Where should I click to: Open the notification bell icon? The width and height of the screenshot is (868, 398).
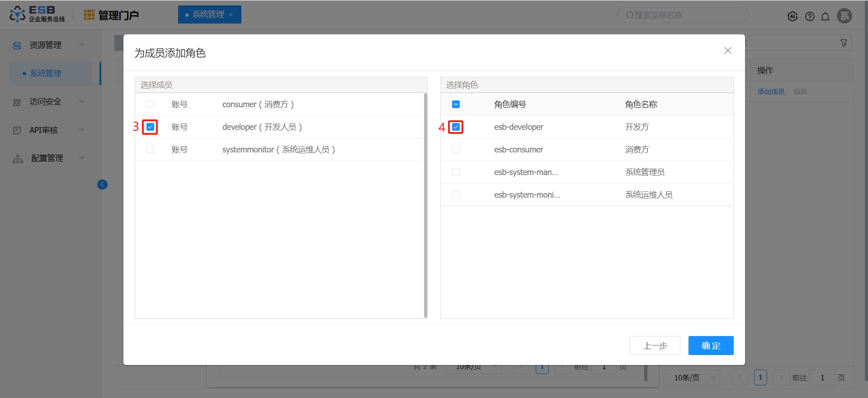(x=826, y=16)
